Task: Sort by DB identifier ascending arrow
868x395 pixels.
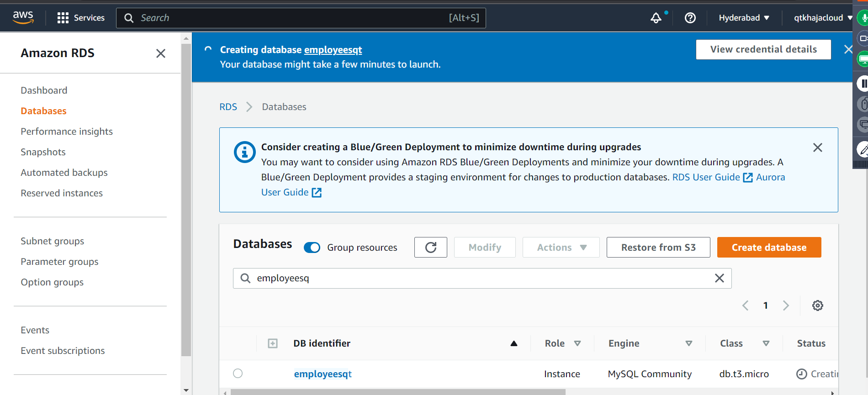Action: [x=514, y=343]
